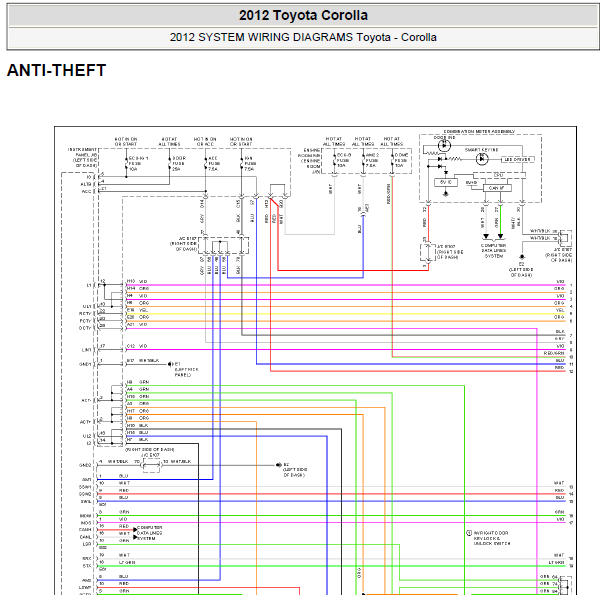The width and height of the screenshot is (600, 595).
Task: Click the 'LIN1' pin label
Action: [86, 349]
